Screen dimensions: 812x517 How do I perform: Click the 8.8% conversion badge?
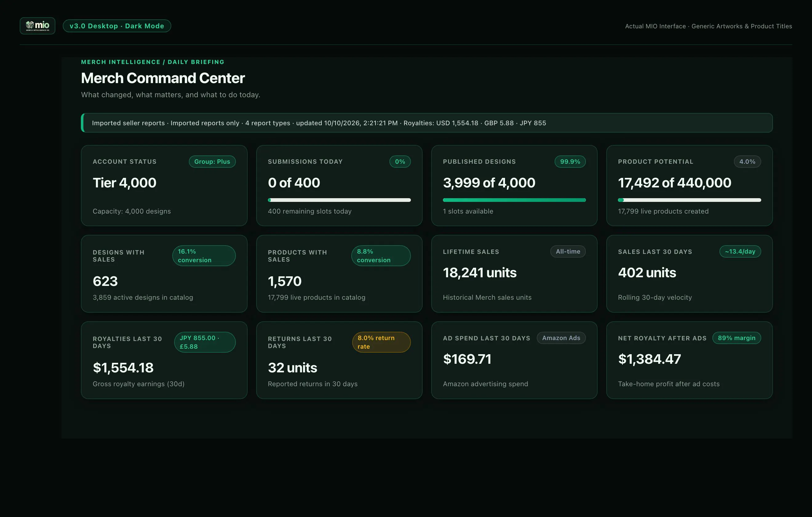pos(381,256)
